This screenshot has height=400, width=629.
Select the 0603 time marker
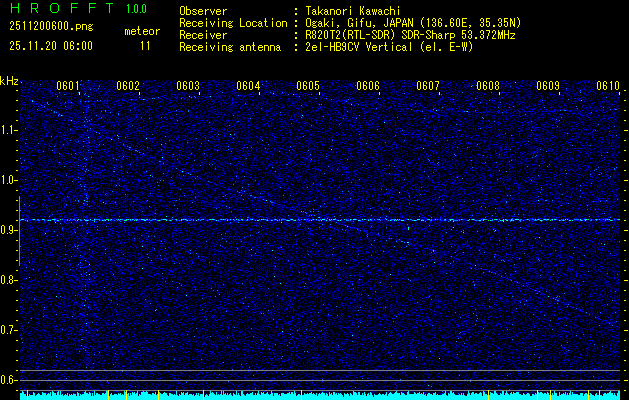[x=188, y=86]
